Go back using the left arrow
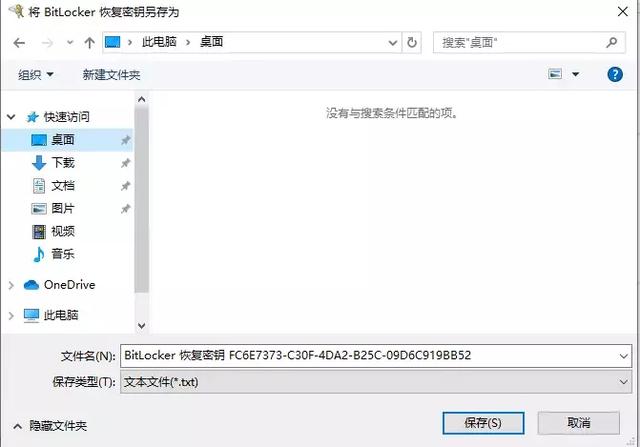 pos(19,42)
